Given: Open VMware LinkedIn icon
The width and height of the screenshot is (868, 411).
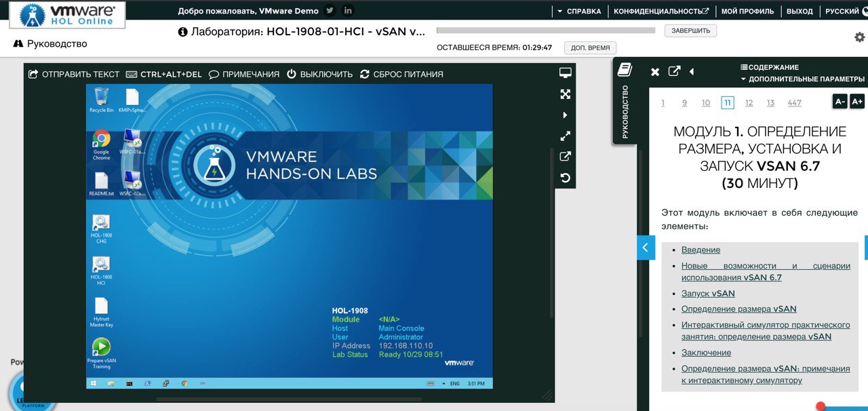Looking at the screenshot, I should point(348,11).
